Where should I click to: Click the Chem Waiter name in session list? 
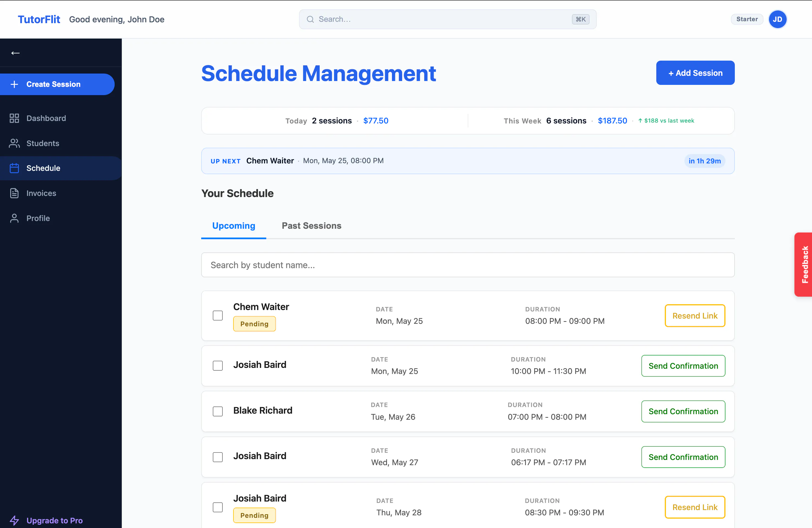[x=261, y=307]
